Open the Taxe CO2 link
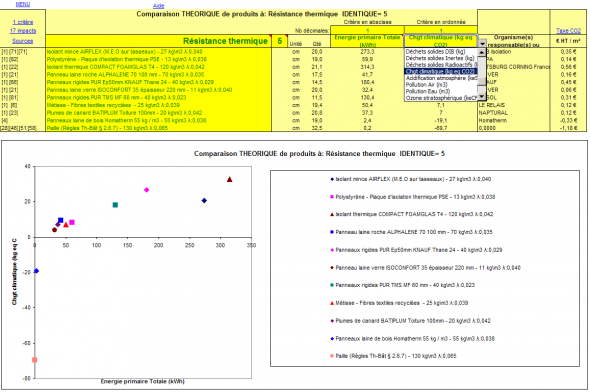Screen dimensions: 590x392 568,31
